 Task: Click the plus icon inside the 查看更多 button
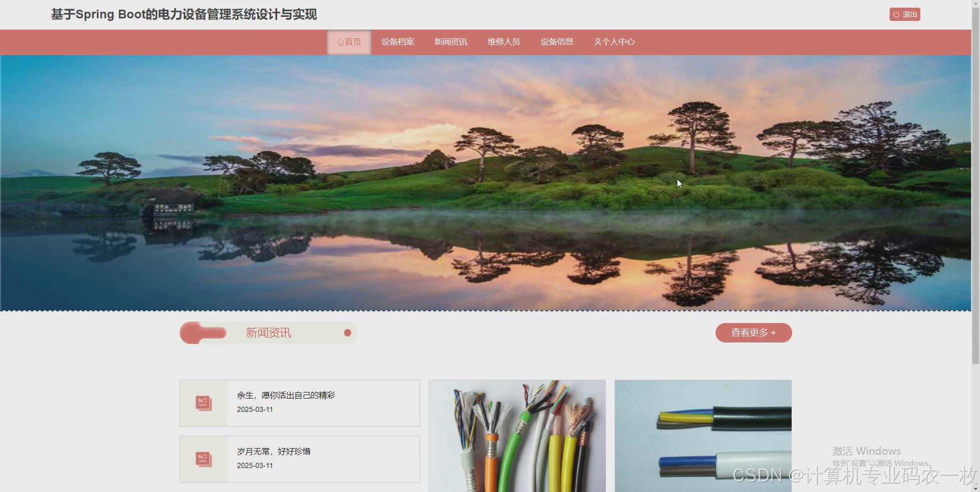coord(773,333)
